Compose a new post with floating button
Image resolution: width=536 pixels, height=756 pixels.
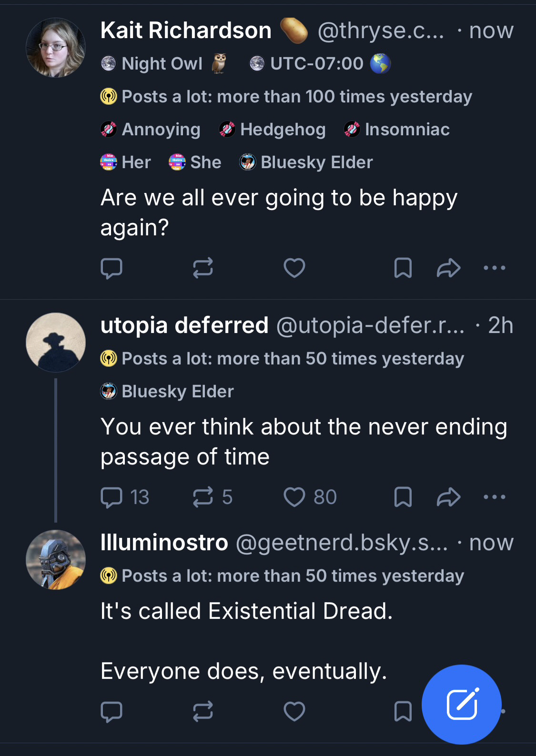click(x=461, y=705)
